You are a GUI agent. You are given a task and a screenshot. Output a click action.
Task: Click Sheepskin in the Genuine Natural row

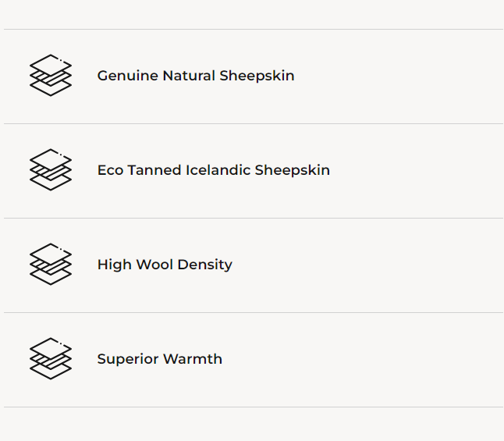(257, 76)
